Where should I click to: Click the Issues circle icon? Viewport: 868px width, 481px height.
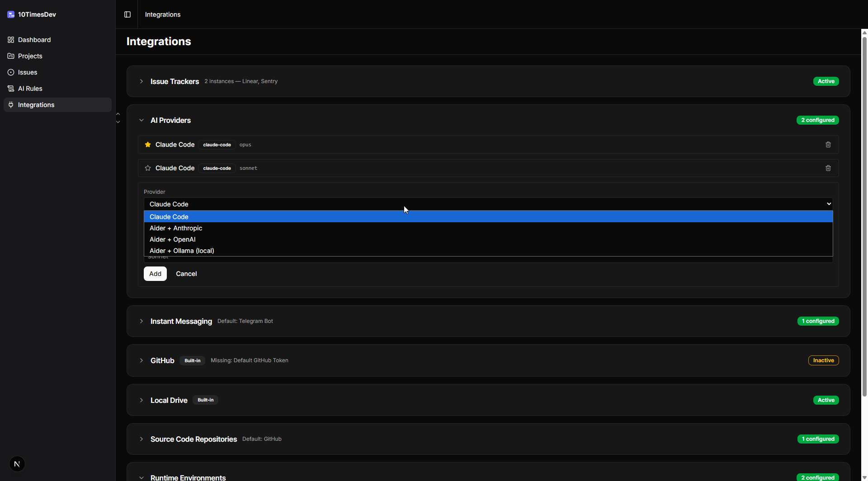(x=11, y=72)
